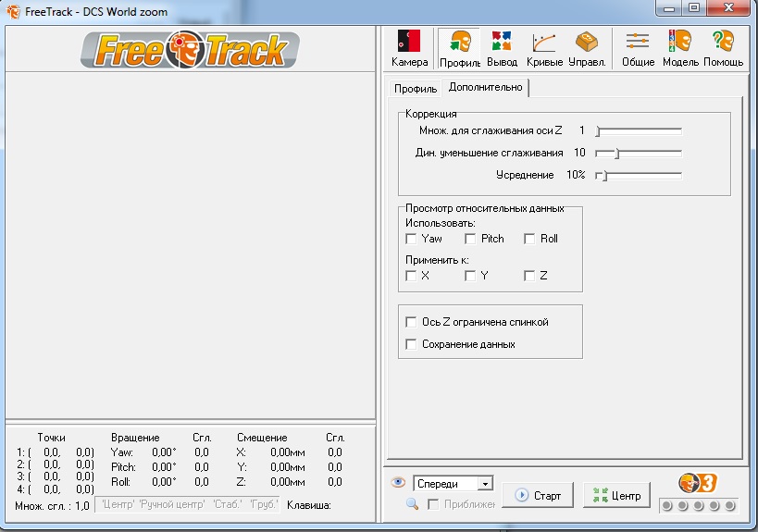The image size is (758, 532).
Task: Click the 10% Усреднение value
Action: point(576,175)
